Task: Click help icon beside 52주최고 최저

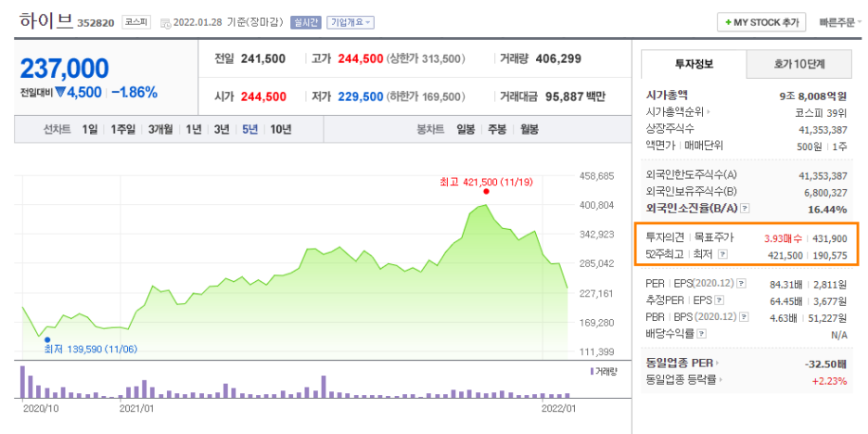Action: coord(722,255)
